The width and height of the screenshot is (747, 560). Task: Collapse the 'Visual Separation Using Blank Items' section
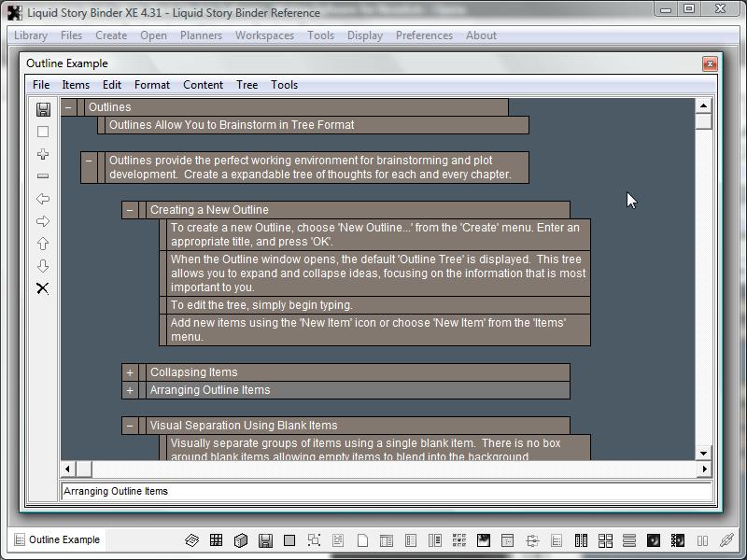coord(130,426)
